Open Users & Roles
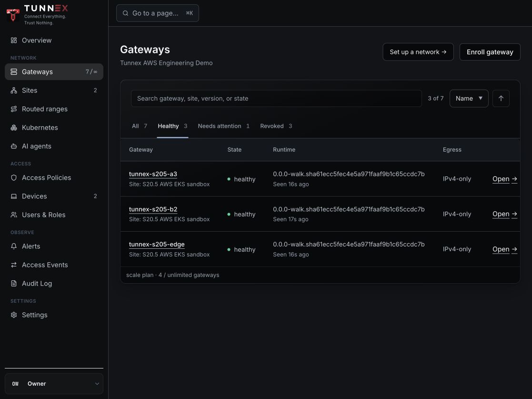 point(54,215)
